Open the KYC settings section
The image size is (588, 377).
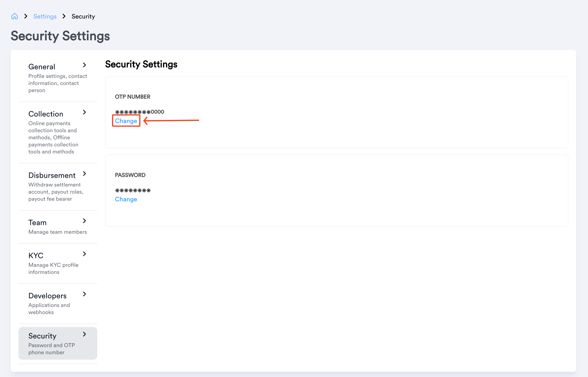click(58, 263)
